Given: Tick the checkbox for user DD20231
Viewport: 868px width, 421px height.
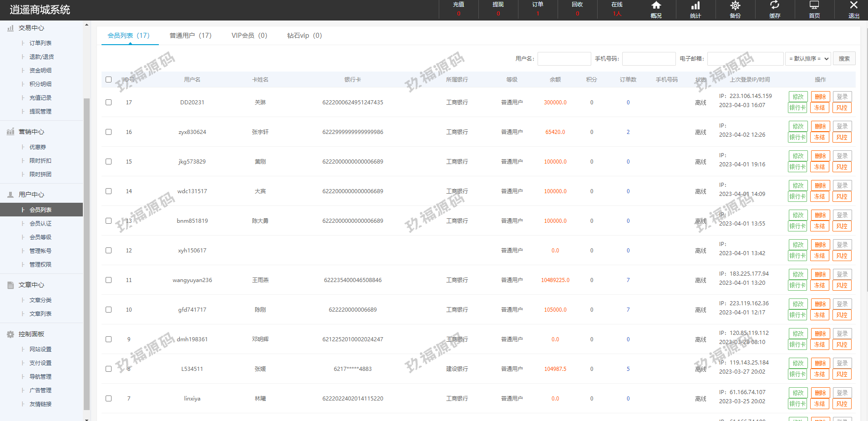Looking at the screenshot, I should (x=108, y=103).
